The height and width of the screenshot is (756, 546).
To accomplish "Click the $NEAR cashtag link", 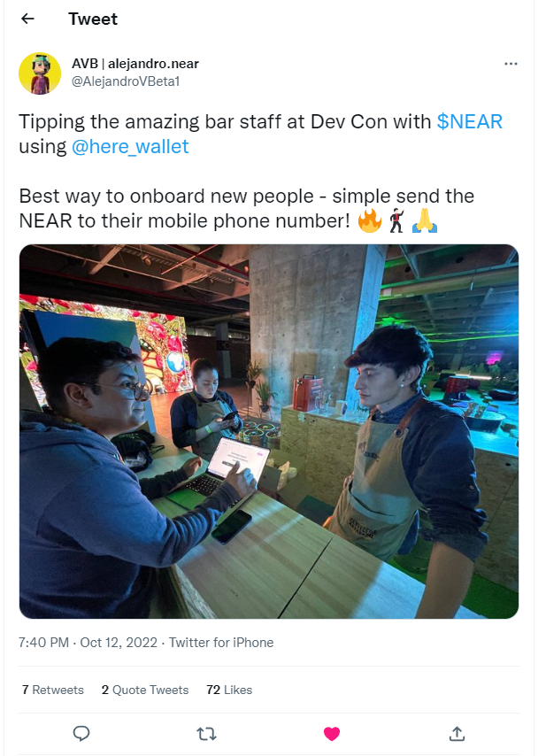I will point(469,121).
